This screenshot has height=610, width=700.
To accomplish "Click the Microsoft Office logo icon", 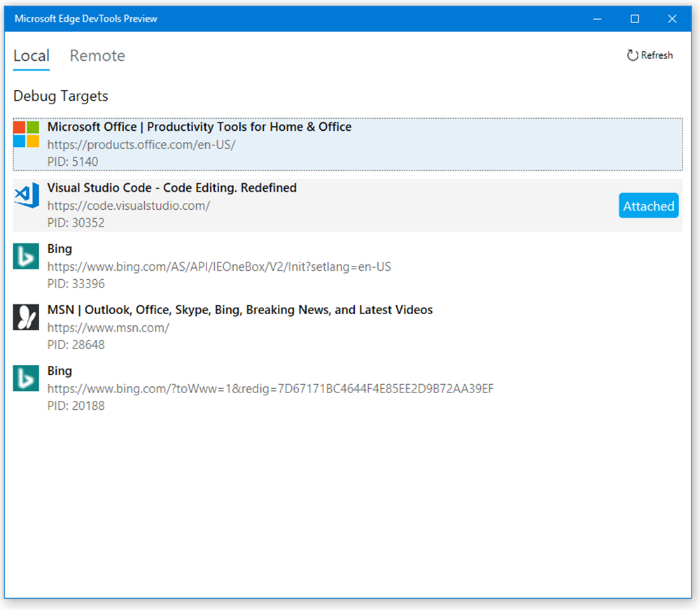I will (x=27, y=134).
